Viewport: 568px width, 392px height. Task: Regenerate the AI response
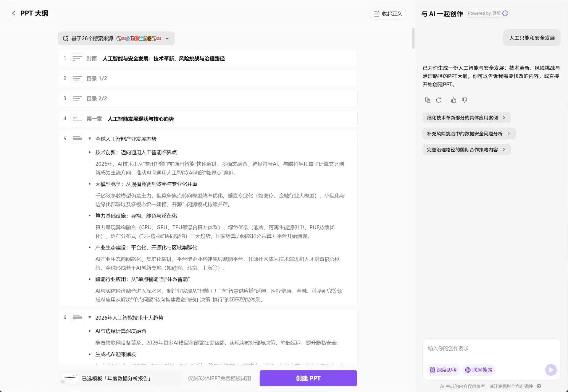tap(438, 100)
